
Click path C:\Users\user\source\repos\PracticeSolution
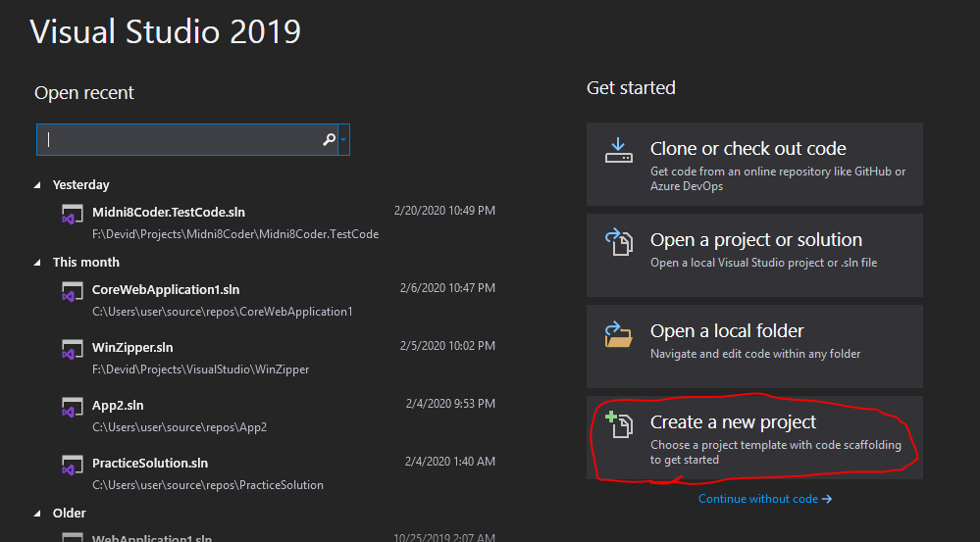208,485
